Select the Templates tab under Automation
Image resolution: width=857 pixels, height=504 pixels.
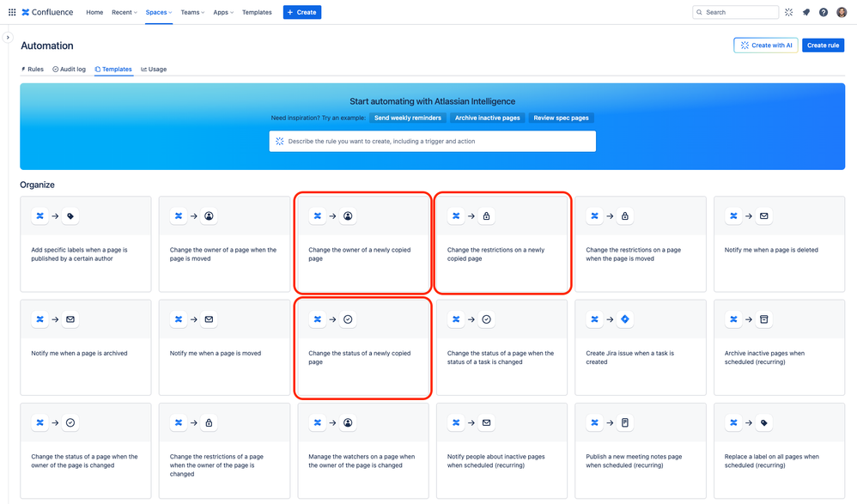113,70
